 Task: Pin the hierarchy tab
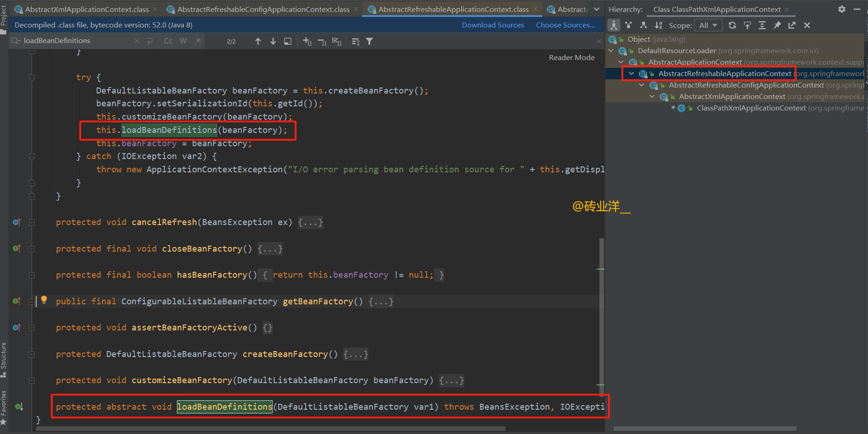pyautogui.click(x=777, y=25)
